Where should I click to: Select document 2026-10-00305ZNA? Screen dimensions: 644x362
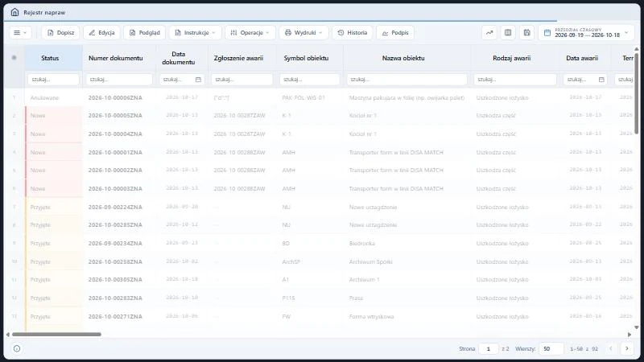(115, 279)
